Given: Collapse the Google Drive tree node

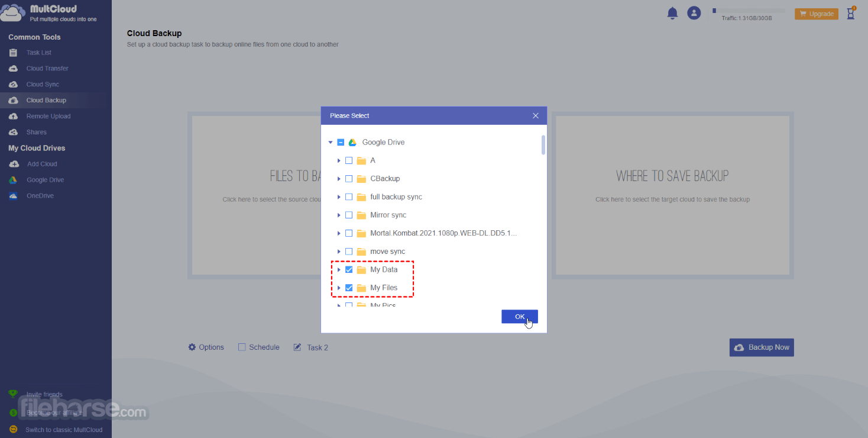Looking at the screenshot, I should [331, 142].
